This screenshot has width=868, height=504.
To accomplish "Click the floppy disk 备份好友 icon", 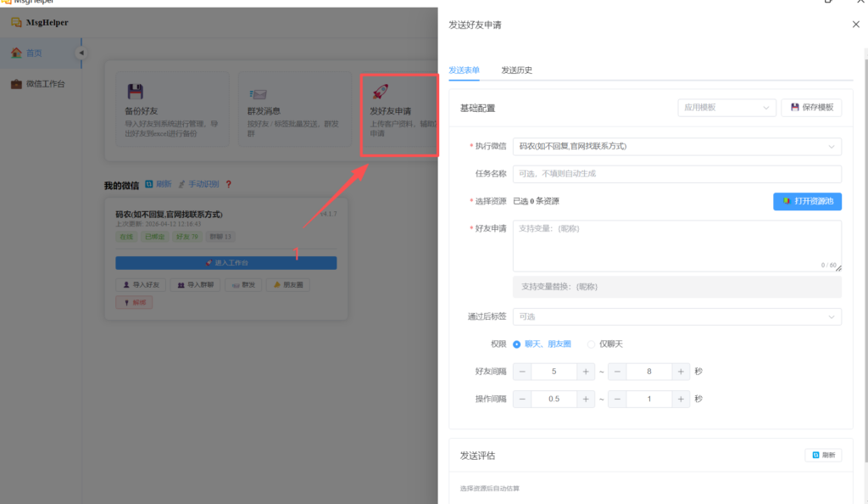I will (x=135, y=92).
